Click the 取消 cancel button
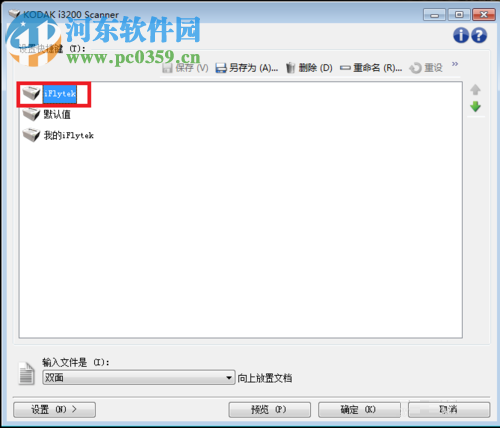Screen dimensions: 500x428 click(x=449, y=410)
